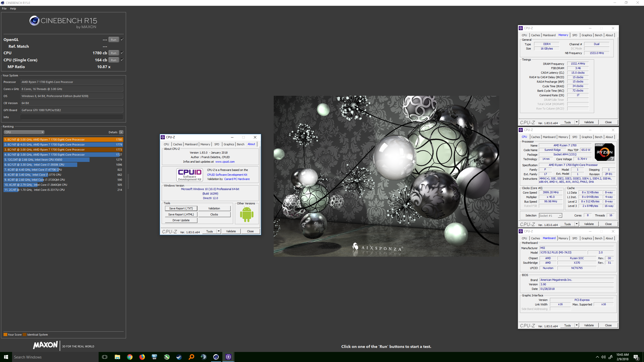Click the Ryzen 7 processor logo
Viewport: 644px width, 362px height.
tap(605, 152)
